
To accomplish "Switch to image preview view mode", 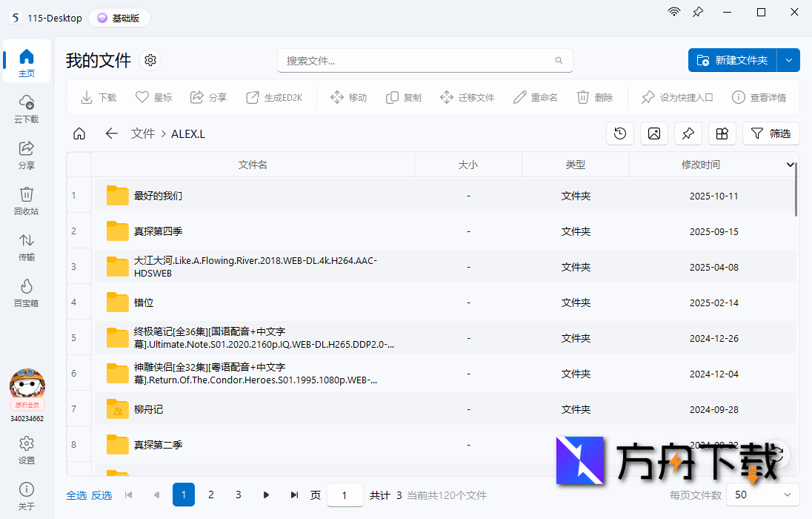I will point(653,133).
